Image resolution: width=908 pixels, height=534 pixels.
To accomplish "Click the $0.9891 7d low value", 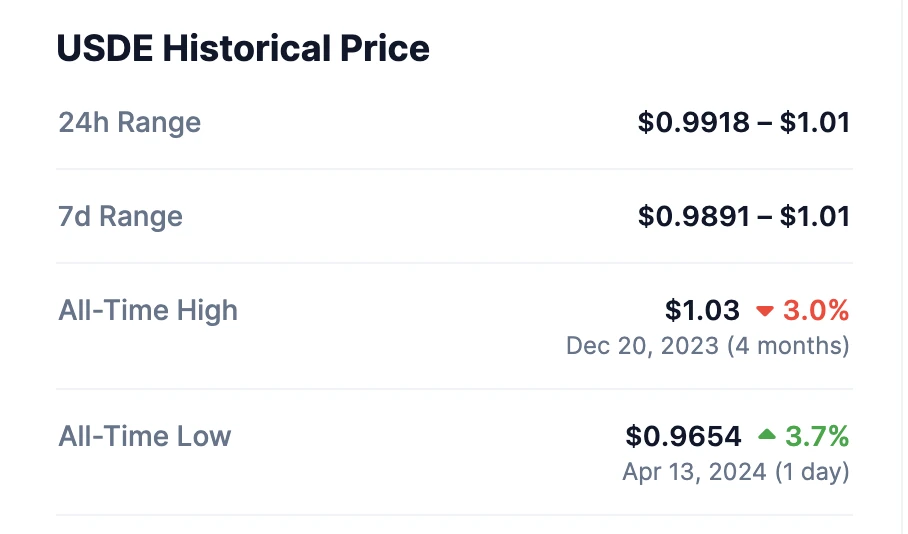I will coord(694,216).
